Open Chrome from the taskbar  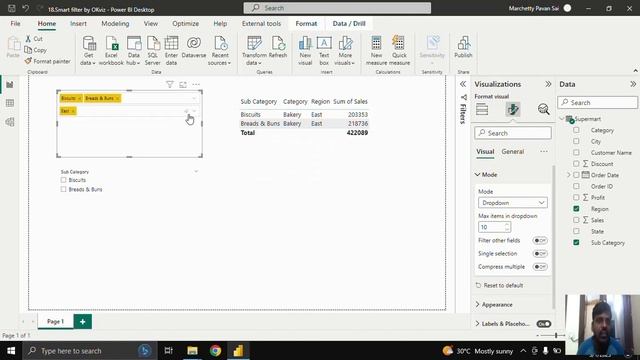216,351
